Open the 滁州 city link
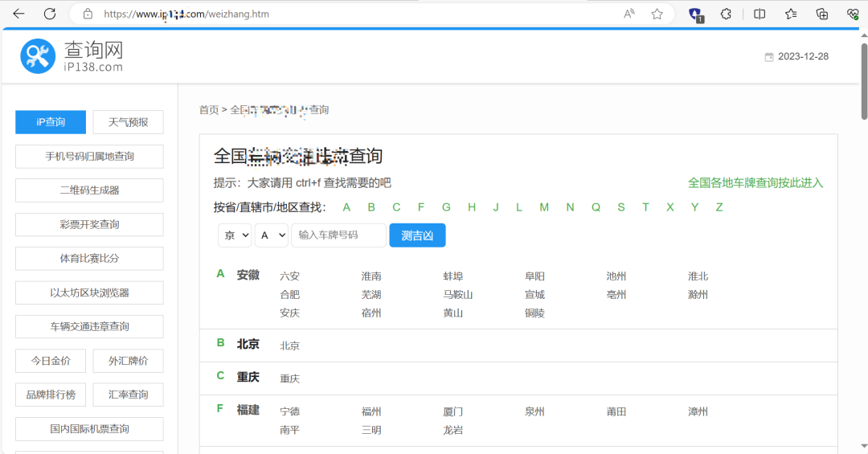The width and height of the screenshot is (868, 454). point(698,295)
